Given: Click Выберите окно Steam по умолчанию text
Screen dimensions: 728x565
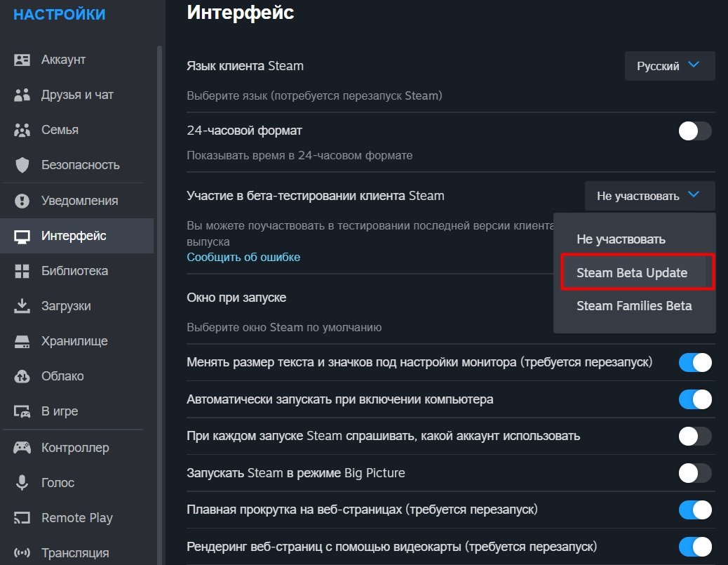Looking at the screenshot, I should click(x=284, y=327).
